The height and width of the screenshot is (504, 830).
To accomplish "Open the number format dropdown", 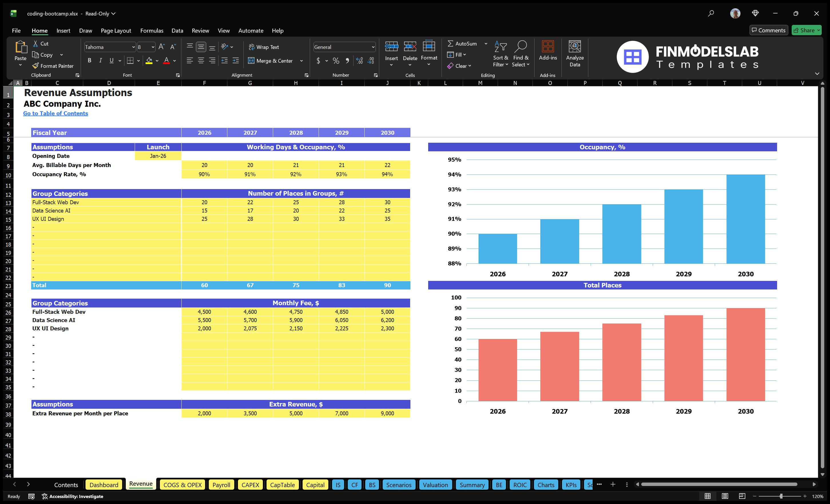I will click(x=373, y=47).
